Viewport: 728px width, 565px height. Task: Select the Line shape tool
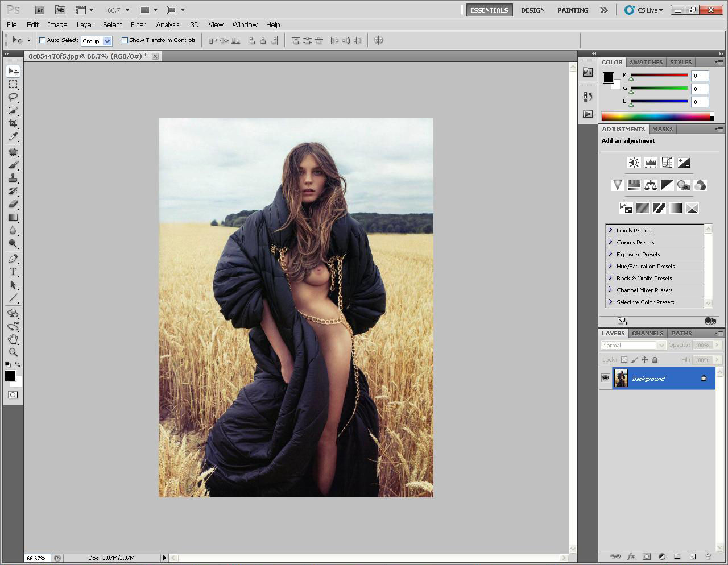pos(13,298)
